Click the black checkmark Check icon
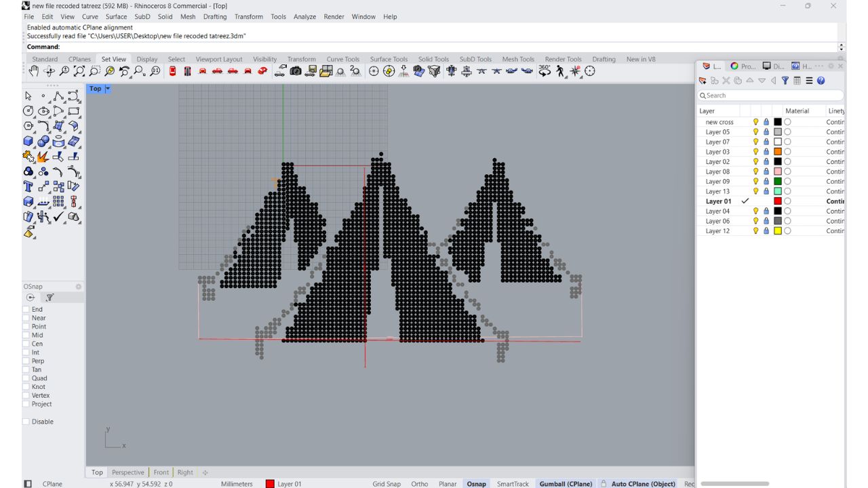Image resolution: width=868 pixels, height=488 pixels. tap(59, 217)
